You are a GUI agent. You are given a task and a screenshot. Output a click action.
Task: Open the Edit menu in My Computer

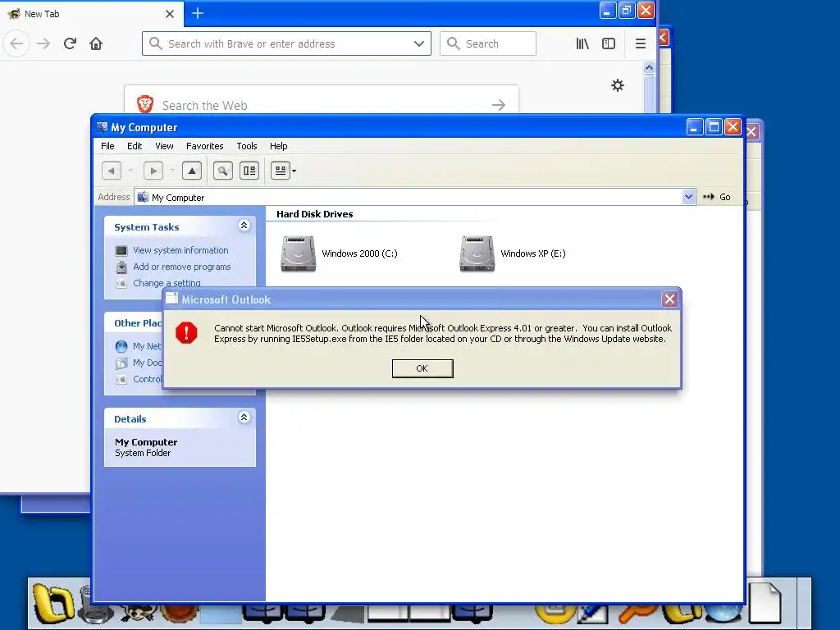point(135,146)
